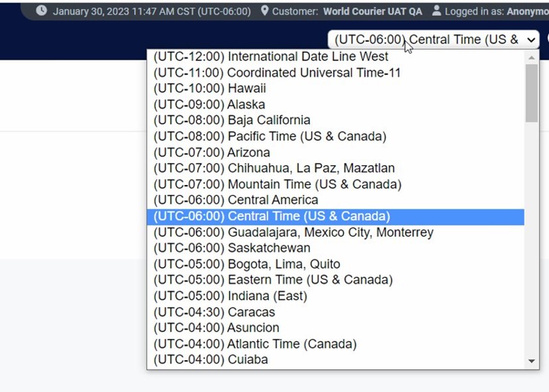Select International Date Line West timezone
The image size is (549, 392).
click(x=271, y=57)
